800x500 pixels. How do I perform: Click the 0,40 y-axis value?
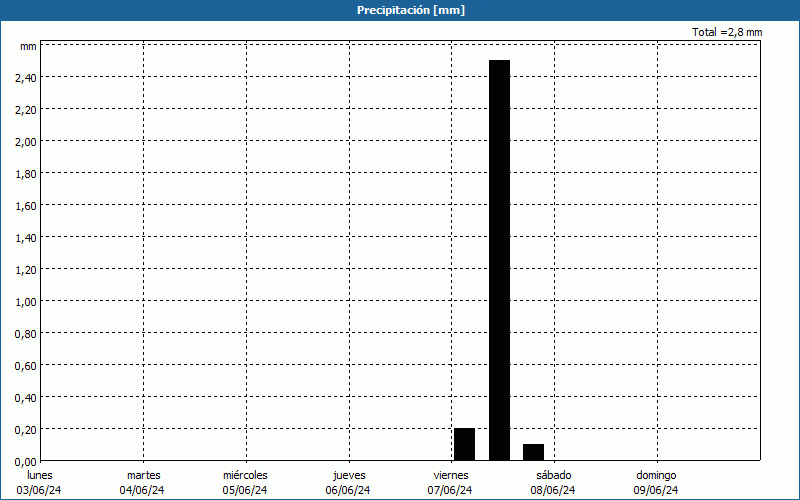click(x=26, y=398)
